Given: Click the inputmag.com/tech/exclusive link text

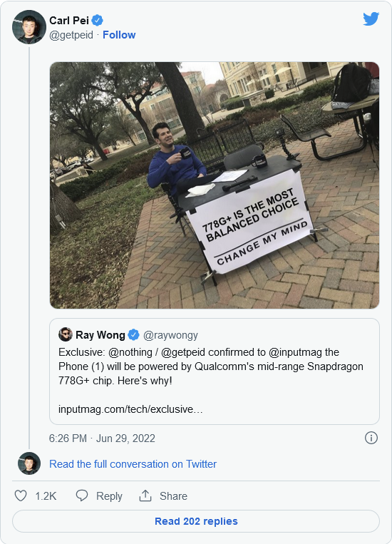Looking at the screenshot, I should tap(130, 409).
